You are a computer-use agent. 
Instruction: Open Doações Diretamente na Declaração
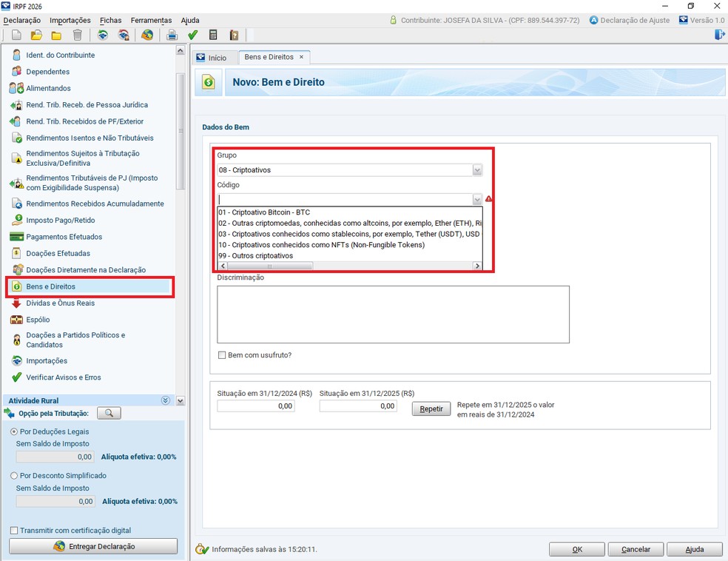pyautogui.click(x=86, y=270)
